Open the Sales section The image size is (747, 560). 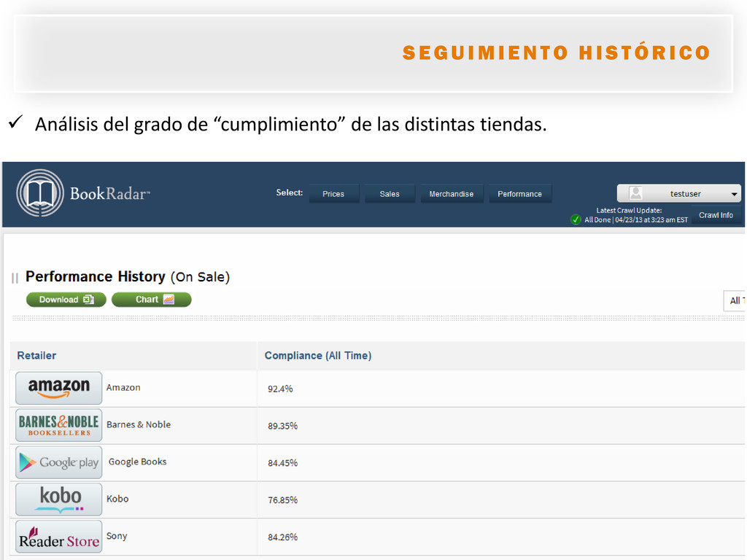click(x=390, y=194)
